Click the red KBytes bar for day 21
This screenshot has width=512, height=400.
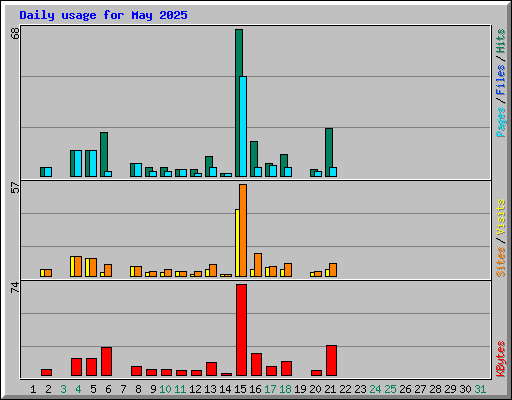[331, 361]
